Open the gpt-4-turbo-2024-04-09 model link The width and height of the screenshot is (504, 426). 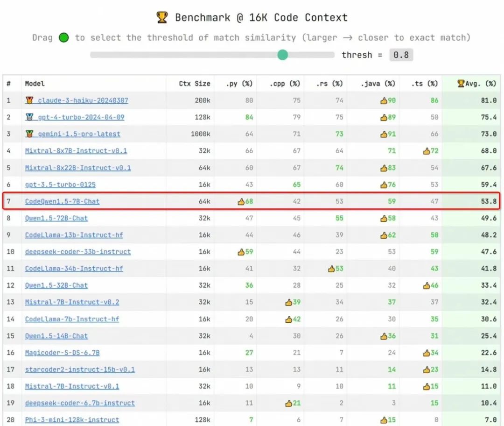81,117
